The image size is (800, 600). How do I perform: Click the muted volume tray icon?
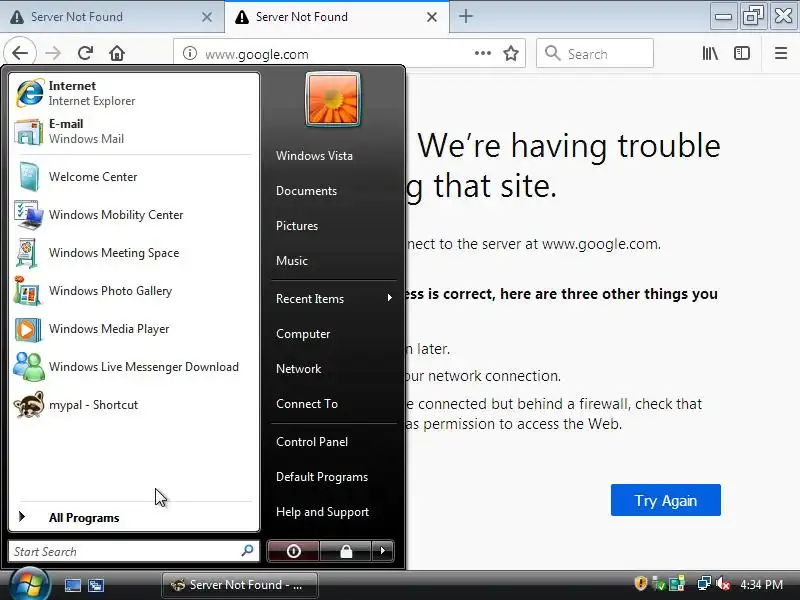coord(723,583)
